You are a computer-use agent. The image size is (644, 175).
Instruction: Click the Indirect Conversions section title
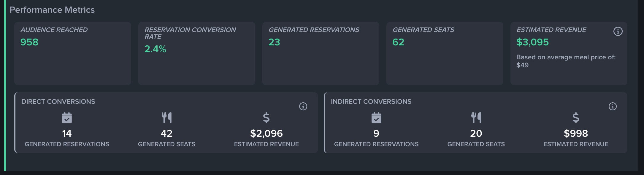coord(371,102)
